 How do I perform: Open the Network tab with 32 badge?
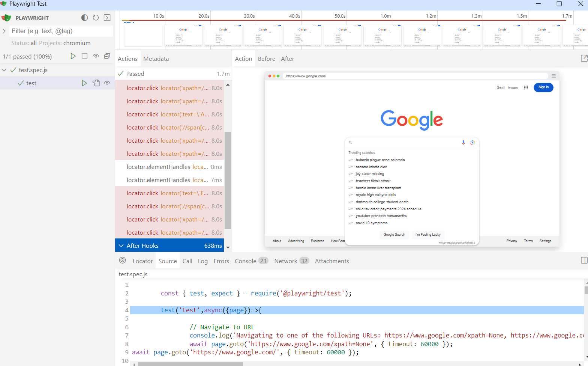coord(291,261)
